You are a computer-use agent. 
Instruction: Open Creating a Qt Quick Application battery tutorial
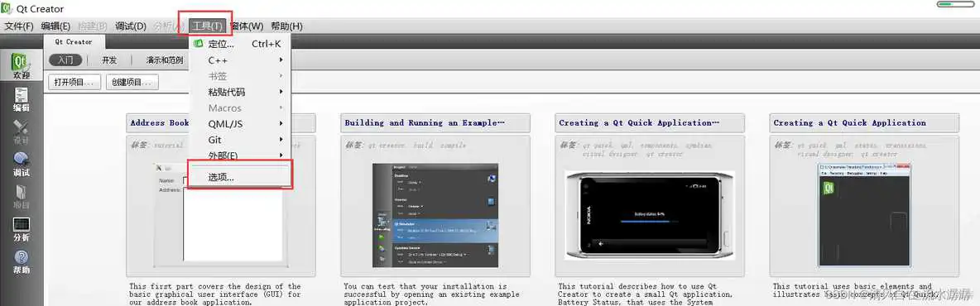point(639,123)
